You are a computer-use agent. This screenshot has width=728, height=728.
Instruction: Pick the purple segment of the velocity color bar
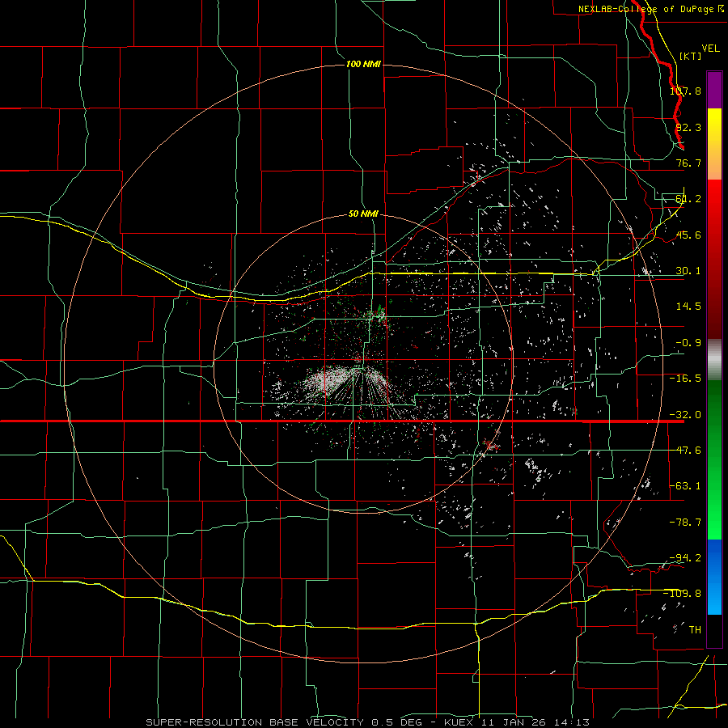pos(714,90)
